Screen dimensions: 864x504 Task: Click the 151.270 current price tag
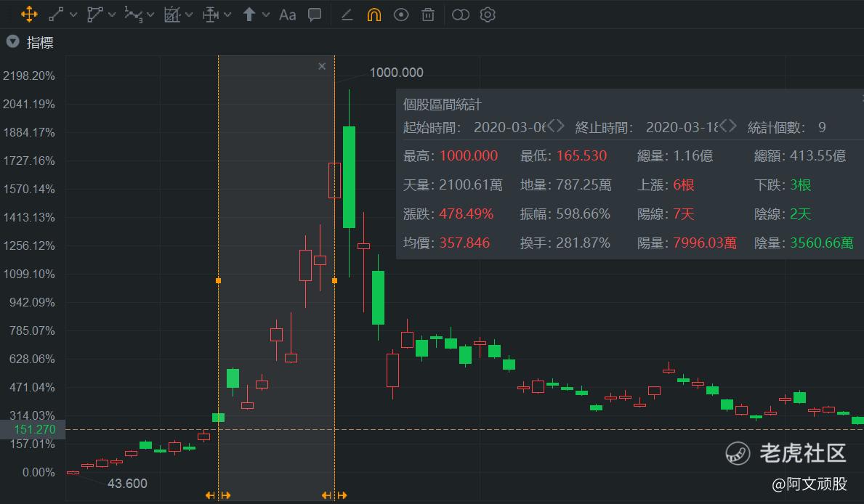pos(33,429)
